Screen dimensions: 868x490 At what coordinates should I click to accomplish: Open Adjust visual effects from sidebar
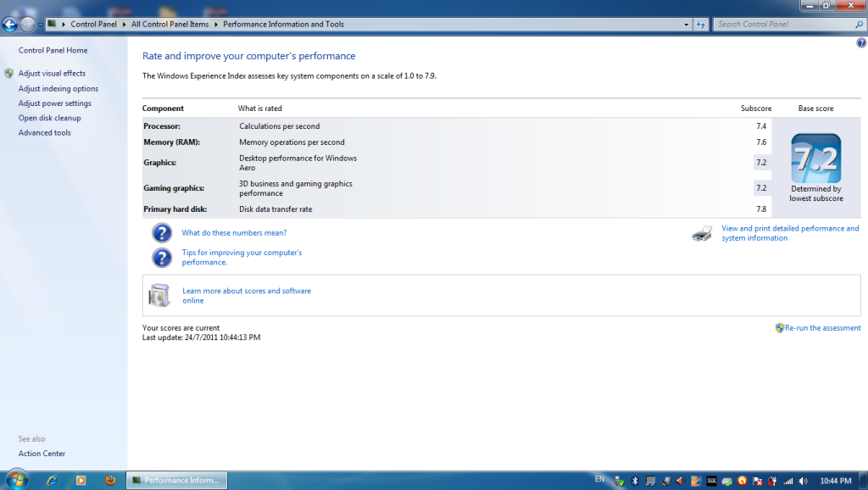(x=52, y=74)
